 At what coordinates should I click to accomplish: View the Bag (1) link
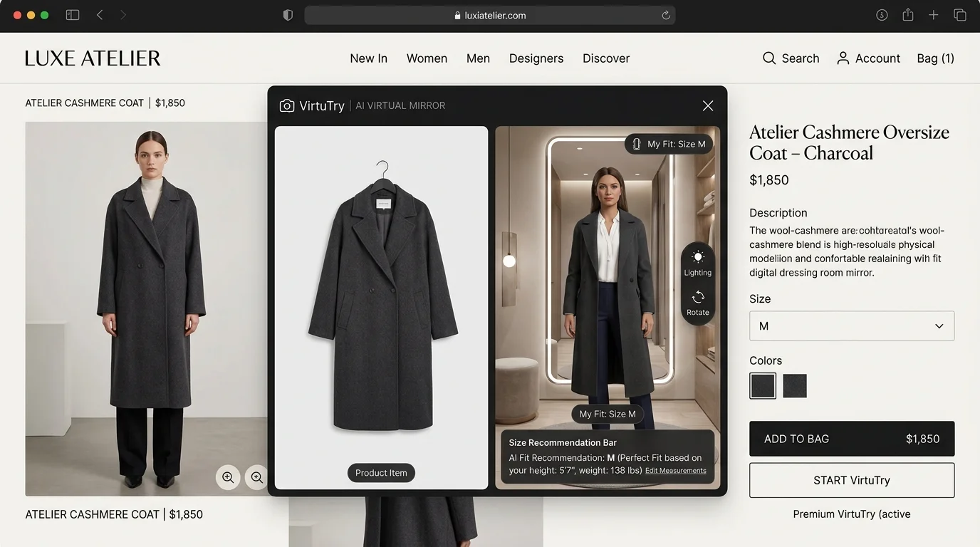[936, 58]
